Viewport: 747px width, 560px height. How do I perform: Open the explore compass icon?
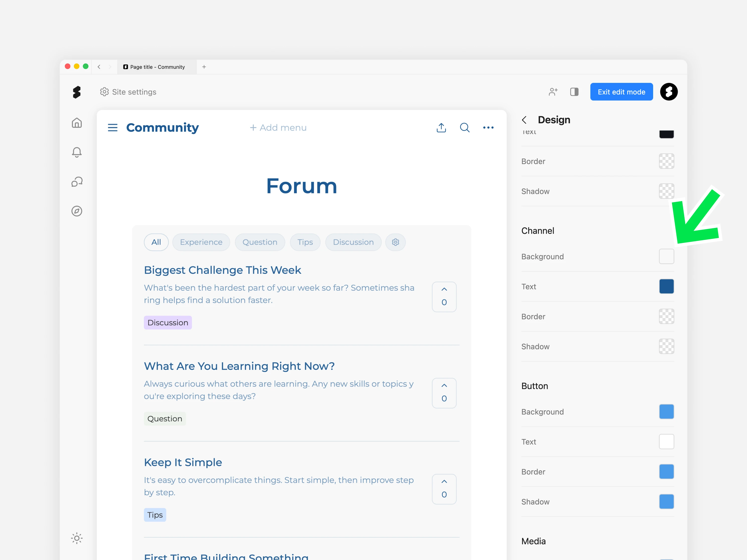click(77, 211)
